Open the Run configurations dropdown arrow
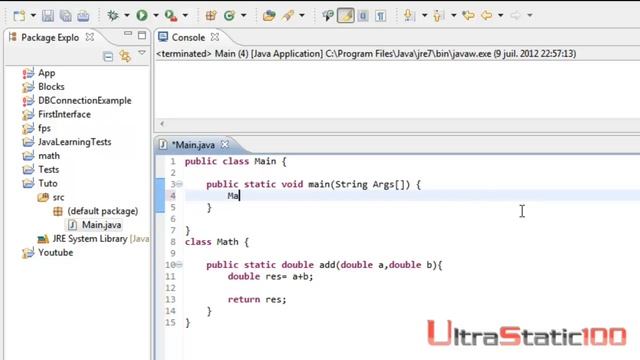This screenshot has width=640, height=360. [156, 16]
